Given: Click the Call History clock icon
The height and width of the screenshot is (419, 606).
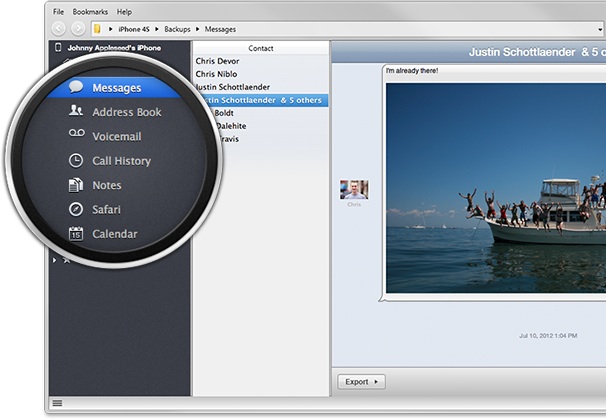Looking at the screenshot, I should [76, 160].
